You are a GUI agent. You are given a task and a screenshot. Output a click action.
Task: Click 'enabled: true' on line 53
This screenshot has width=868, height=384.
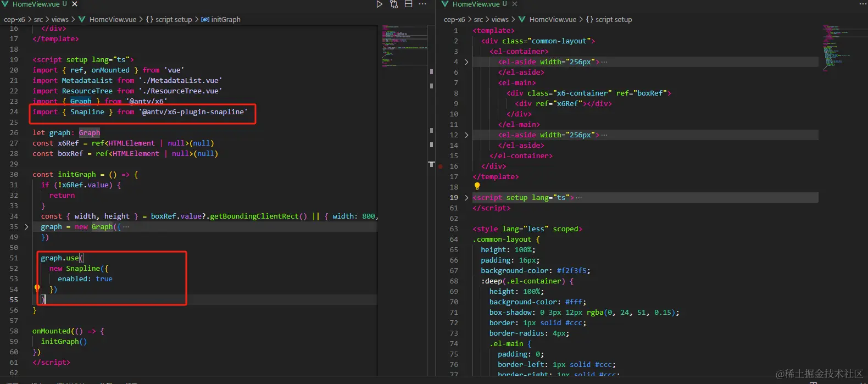85,279
